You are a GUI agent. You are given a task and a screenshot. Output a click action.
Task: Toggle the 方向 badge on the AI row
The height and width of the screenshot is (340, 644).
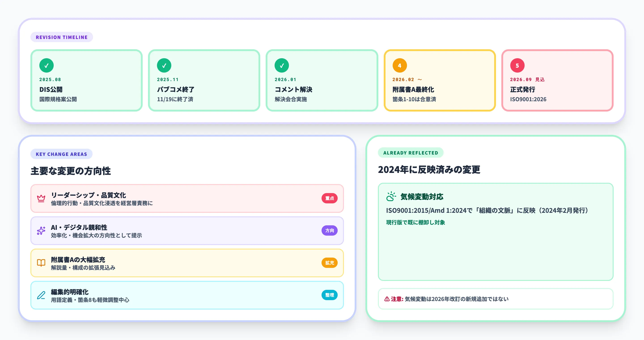[330, 231]
